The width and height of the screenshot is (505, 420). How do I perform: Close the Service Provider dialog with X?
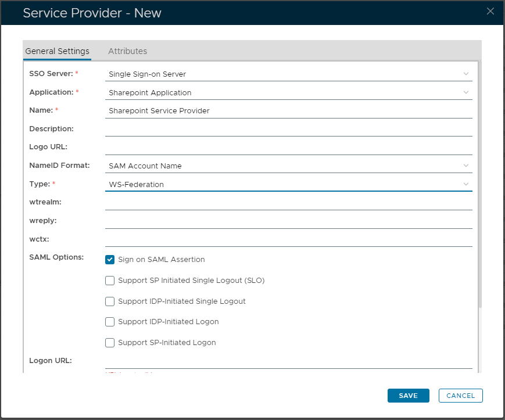[490, 11]
